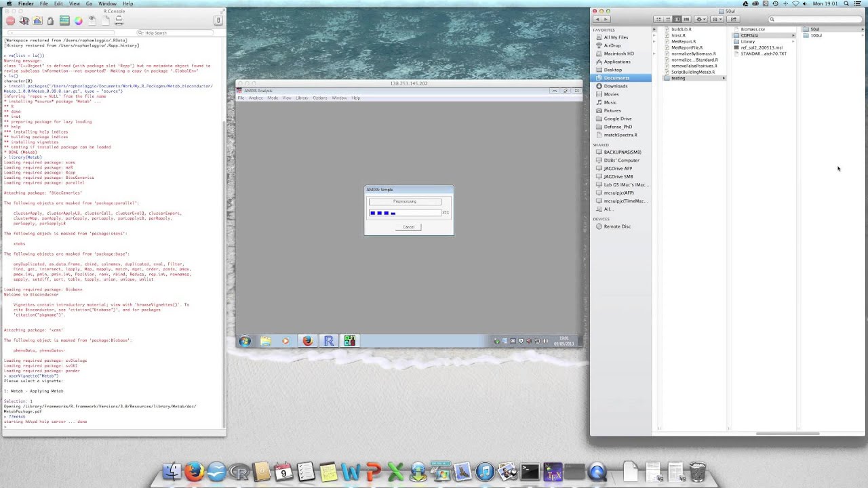
Task: Open the Options menu in AMDIS window
Action: 320,98
